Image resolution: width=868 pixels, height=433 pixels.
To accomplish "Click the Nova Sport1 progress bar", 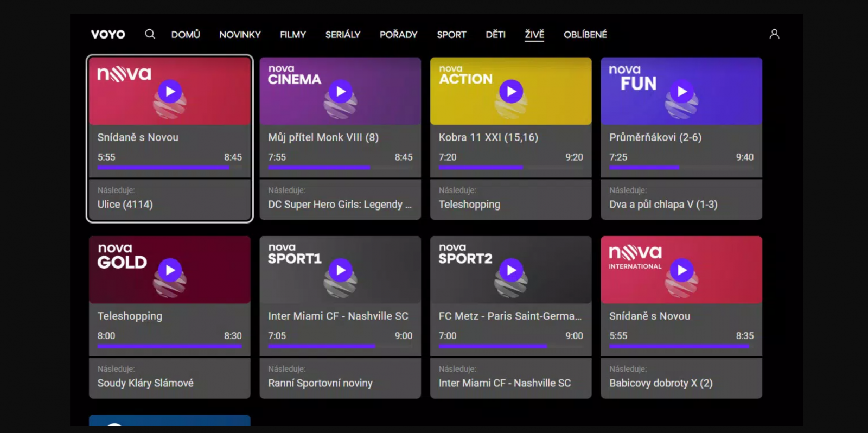I will 340,346.
